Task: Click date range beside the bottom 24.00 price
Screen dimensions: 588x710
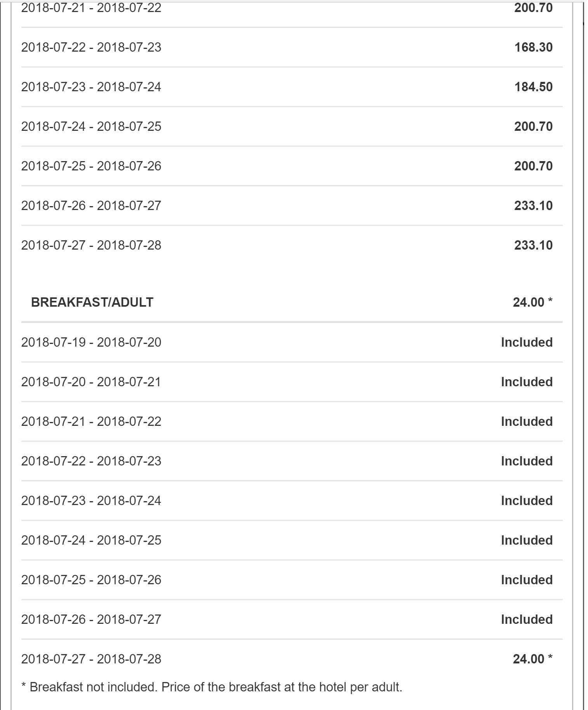Action: point(91,659)
